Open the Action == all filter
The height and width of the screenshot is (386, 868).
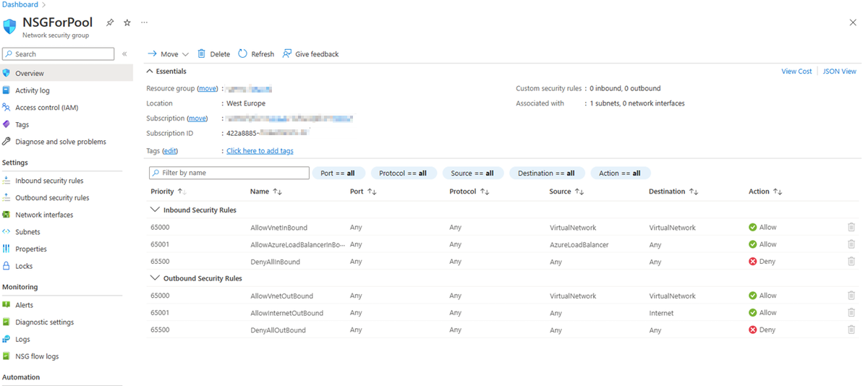[x=621, y=173]
